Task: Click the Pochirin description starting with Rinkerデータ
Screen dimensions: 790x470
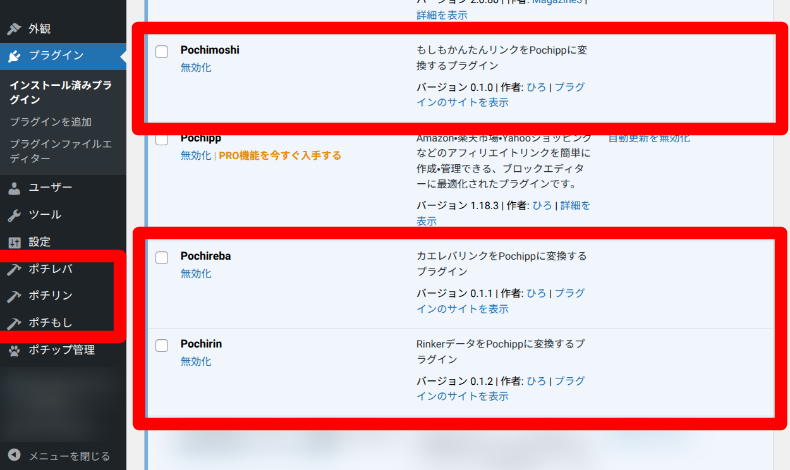Action: click(501, 352)
